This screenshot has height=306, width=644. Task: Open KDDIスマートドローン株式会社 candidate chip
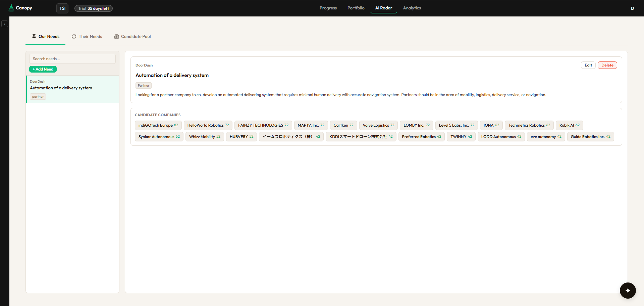pyautogui.click(x=361, y=137)
